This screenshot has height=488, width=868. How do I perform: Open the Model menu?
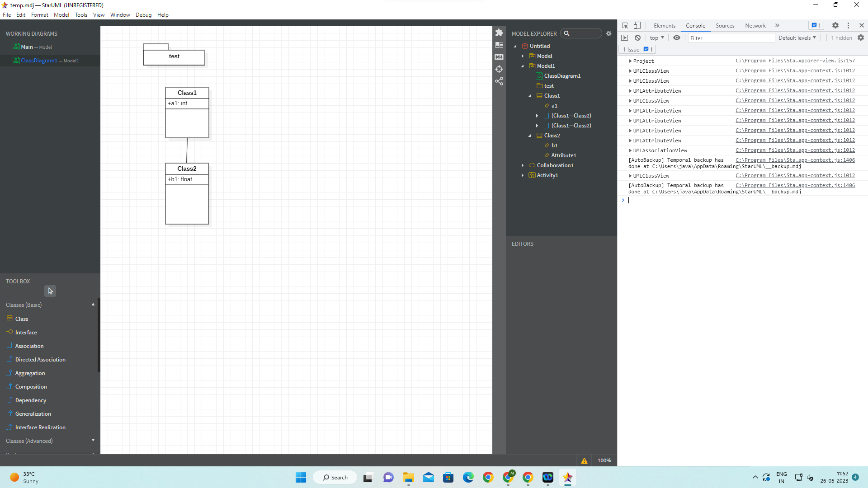coord(61,15)
